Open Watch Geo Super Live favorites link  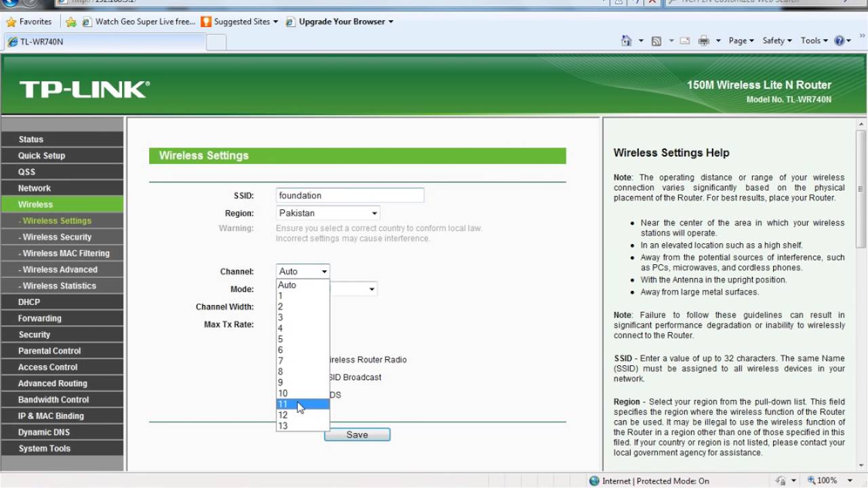coord(139,22)
